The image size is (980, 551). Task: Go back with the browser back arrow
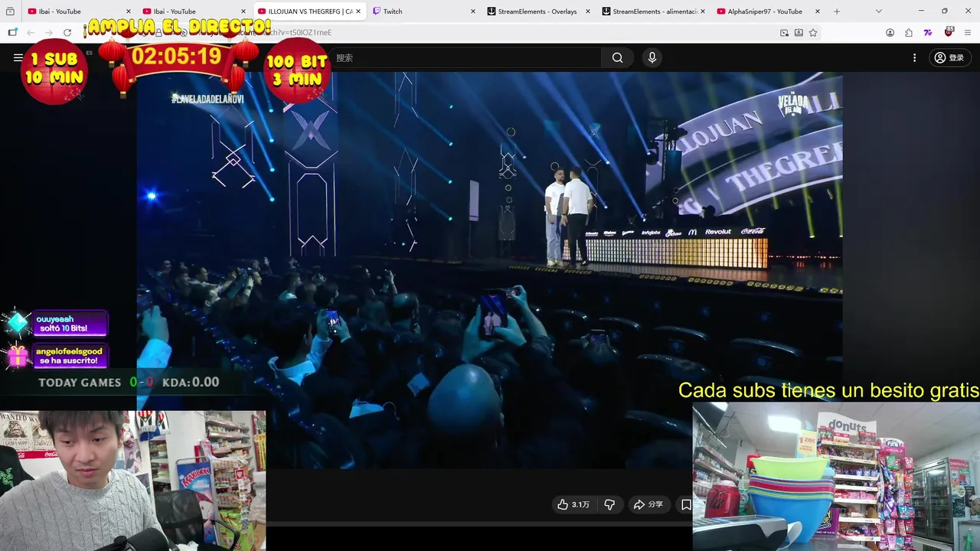pos(31,32)
